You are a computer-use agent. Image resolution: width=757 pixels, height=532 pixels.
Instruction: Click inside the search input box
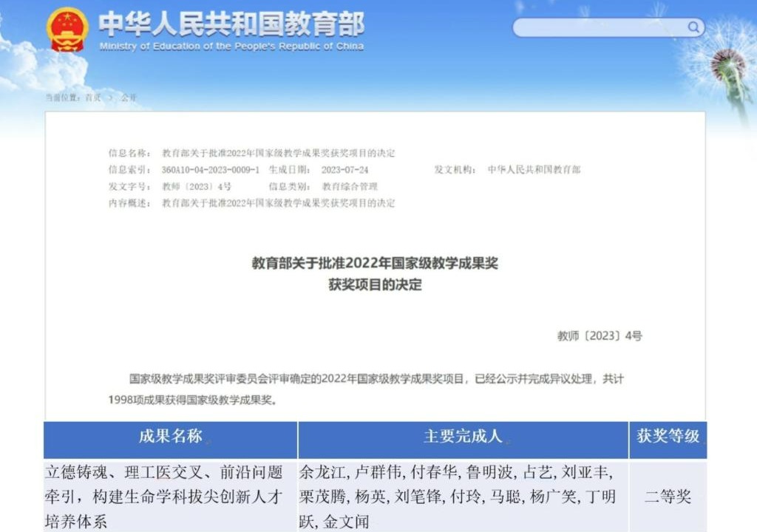(599, 28)
